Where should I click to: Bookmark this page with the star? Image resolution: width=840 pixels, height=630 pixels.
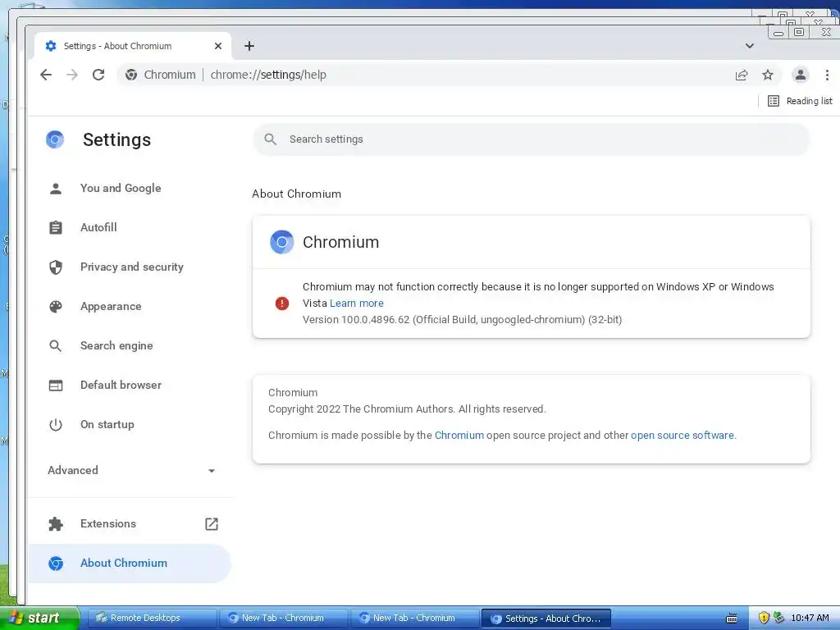click(x=768, y=75)
